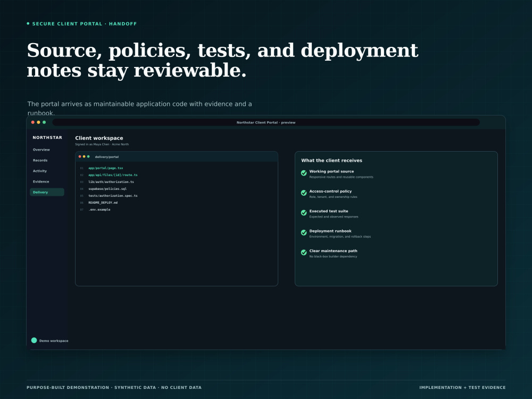Click the Northstar Client Portal preview address bar
This screenshot has width=532, height=399.
coord(266,122)
